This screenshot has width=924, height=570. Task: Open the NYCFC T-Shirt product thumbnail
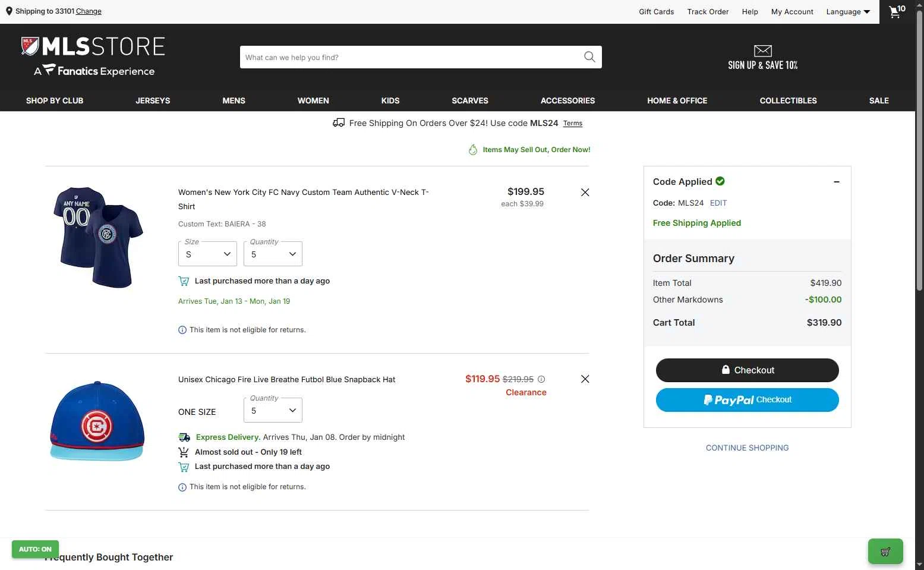tap(98, 237)
